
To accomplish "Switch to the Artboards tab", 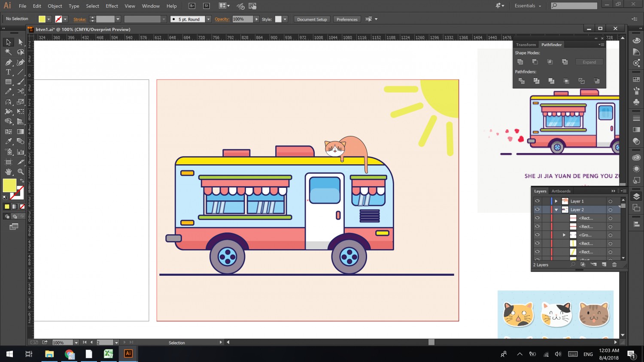I will 561,191.
